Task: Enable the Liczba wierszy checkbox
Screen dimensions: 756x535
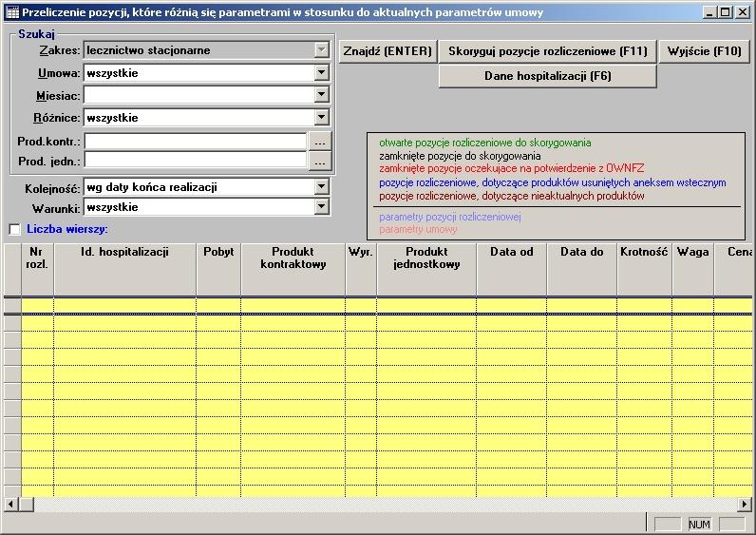Action: 15,229
